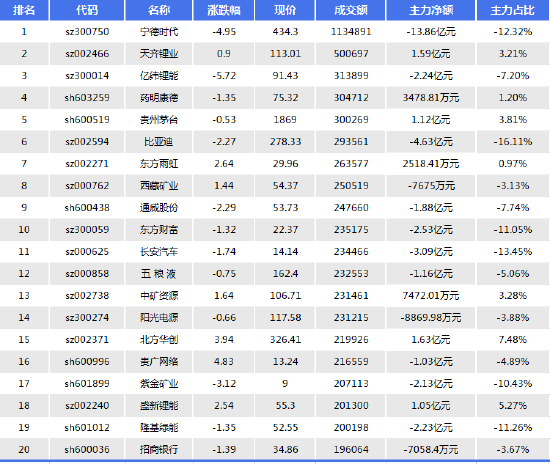Open stock code sz002466
The image size is (550, 464).
pyautogui.click(x=87, y=54)
